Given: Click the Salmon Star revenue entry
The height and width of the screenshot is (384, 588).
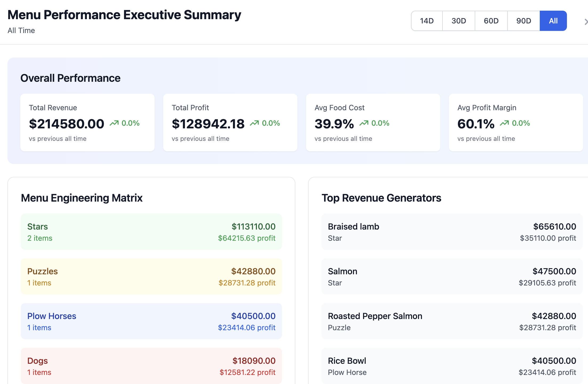Looking at the screenshot, I should 452,276.
